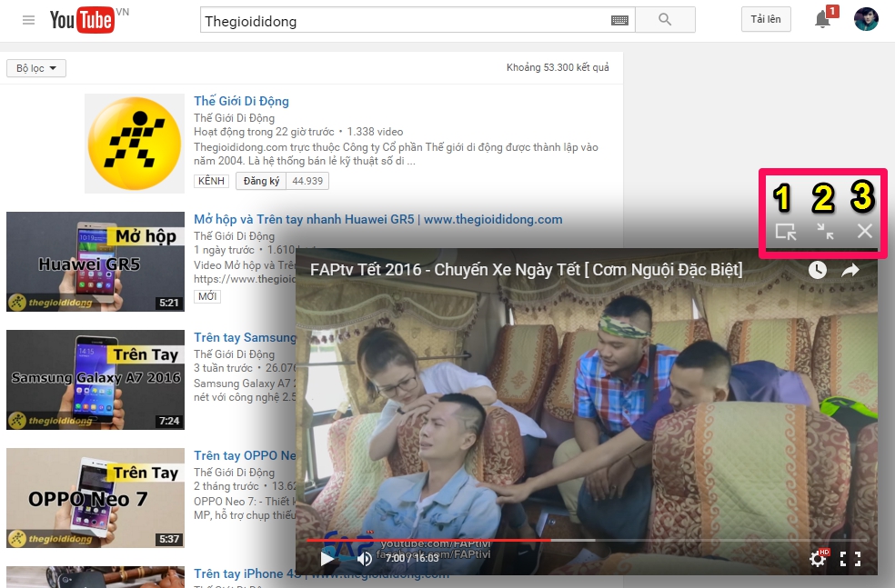895x588 pixels.
Task: Play the OPPO Neo 7 thumbnail
Action: [x=96, y=498]
